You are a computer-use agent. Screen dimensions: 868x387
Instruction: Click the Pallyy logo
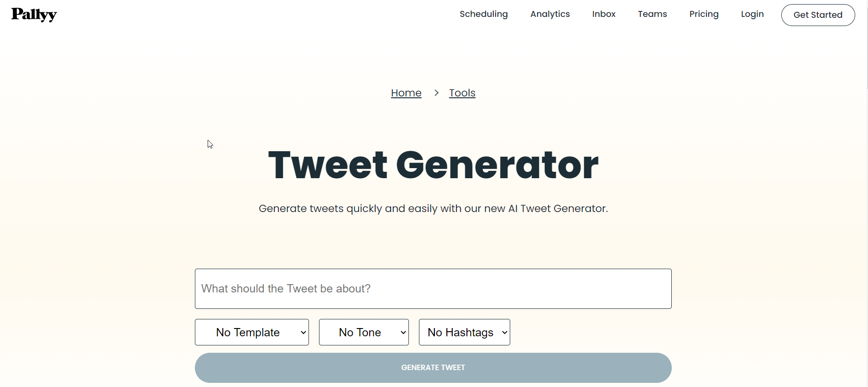[x=34, y=15]
